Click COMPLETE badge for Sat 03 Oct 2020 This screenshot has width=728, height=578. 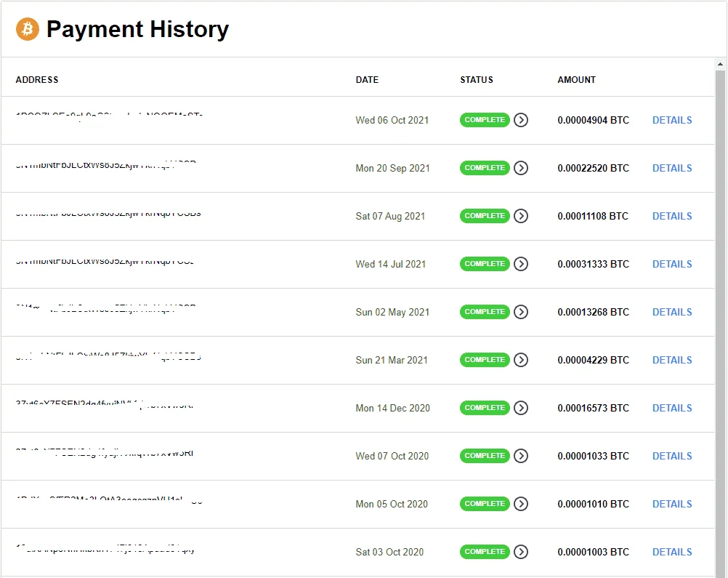click(x=485, y=552)
